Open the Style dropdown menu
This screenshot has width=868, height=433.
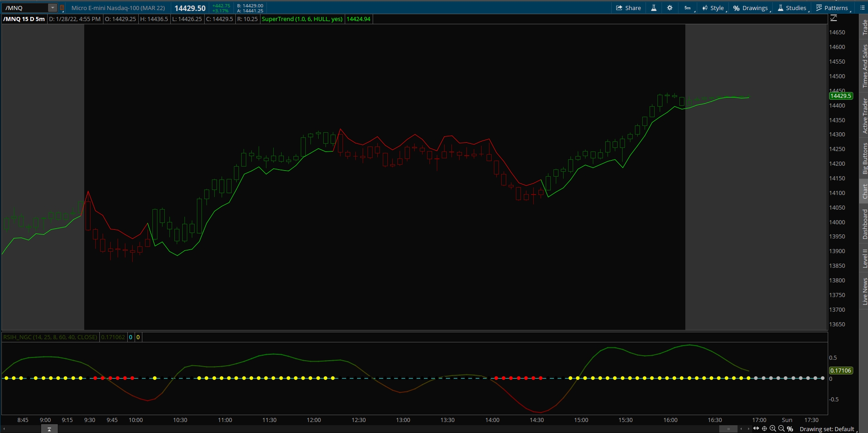713,8
